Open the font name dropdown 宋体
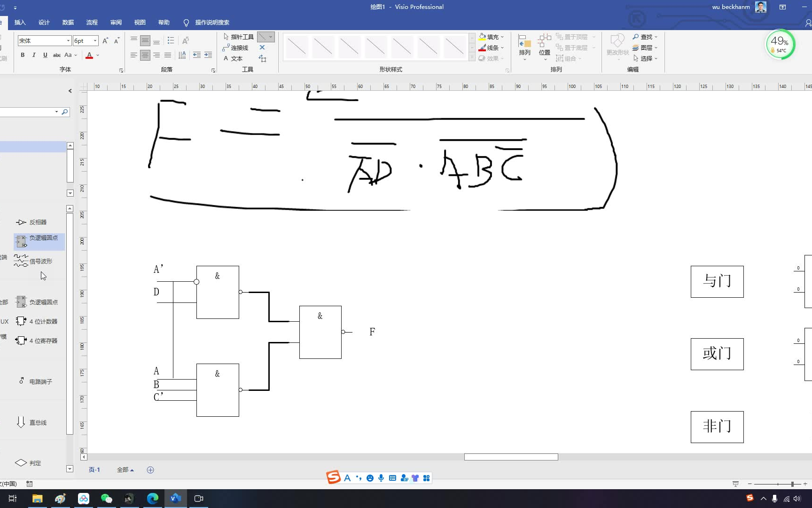This screenshot has width=812, height=508. click(68, 41)
